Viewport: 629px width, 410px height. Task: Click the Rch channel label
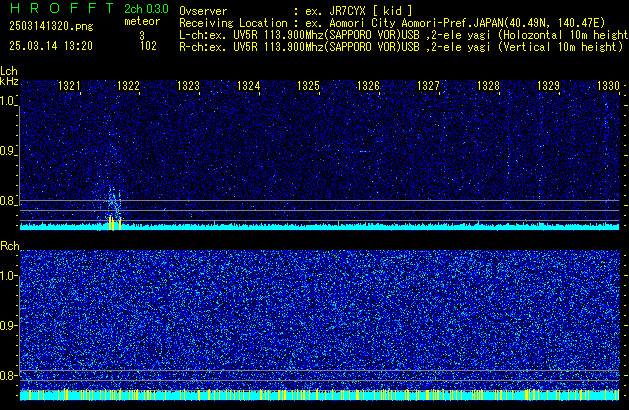[x=10, y=246]
